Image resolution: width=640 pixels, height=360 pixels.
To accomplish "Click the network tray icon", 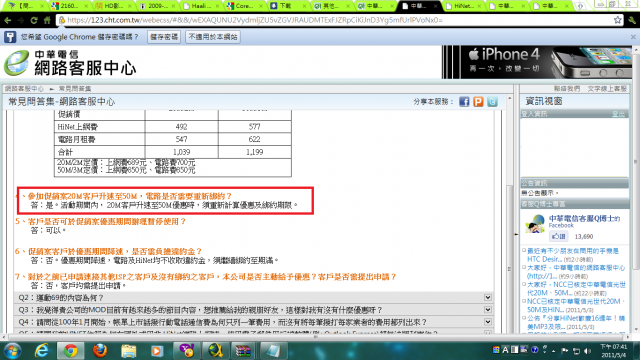I will (576, 351).
